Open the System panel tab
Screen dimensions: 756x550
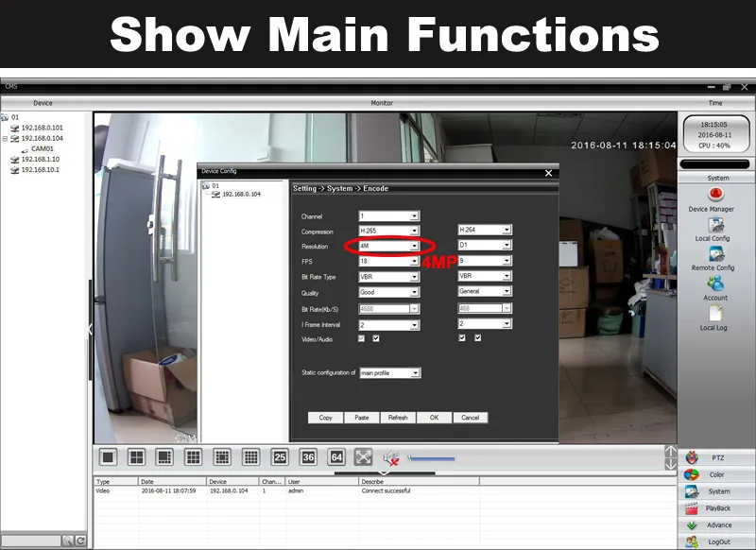coord(716,491)
